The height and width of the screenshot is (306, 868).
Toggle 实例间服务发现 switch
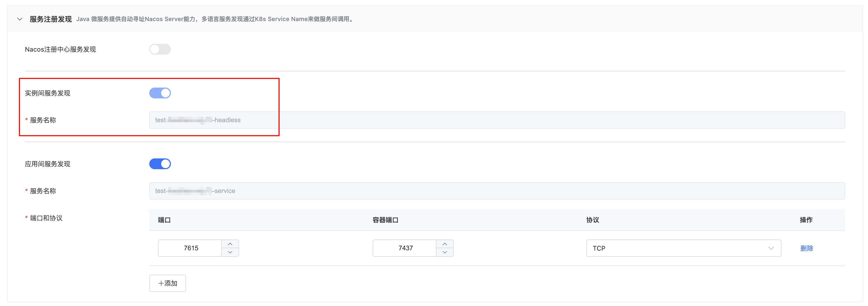coord(160,93)
